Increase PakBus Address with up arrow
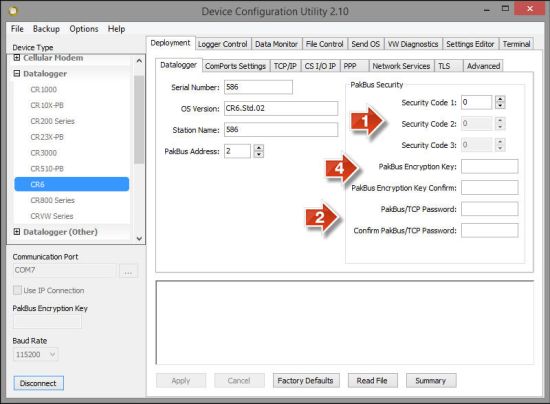 pyautogui.click(x=259, y=148)
